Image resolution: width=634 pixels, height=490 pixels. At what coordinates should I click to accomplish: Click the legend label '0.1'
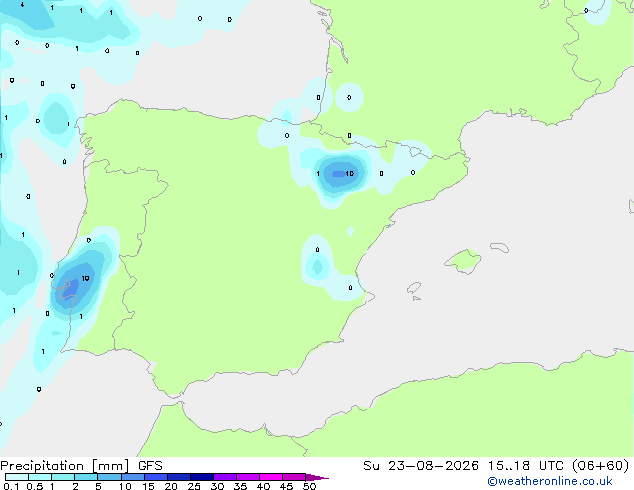tap(11, 486)
